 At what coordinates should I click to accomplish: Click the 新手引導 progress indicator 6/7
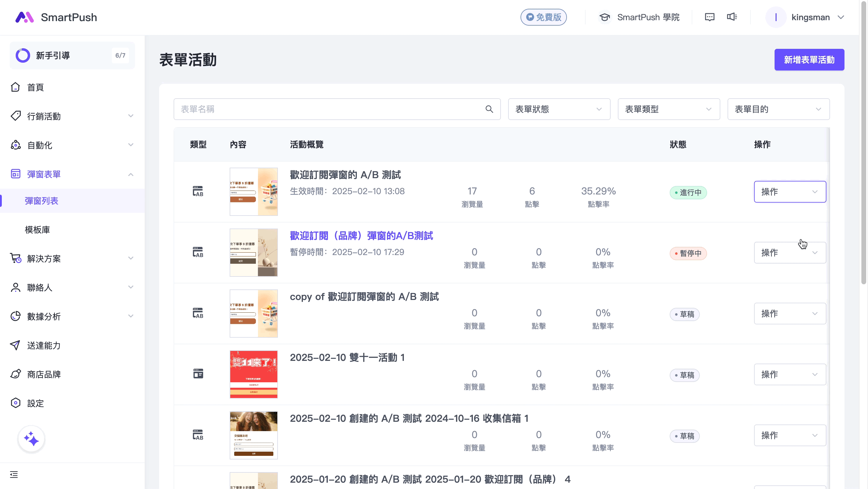click(x=120, y=55)
